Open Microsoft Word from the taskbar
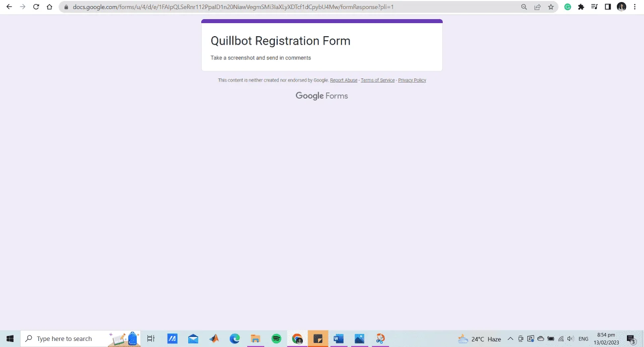 click(339, 338)
